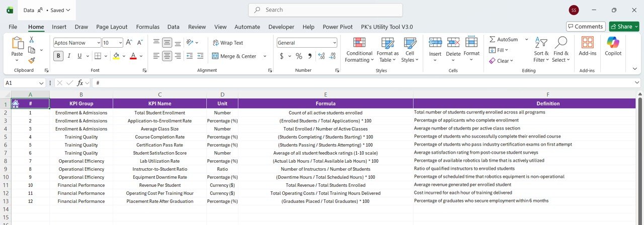Toggle Bold formatting
This screenshot has height=225, width=644.
click(x=58, y=56)
